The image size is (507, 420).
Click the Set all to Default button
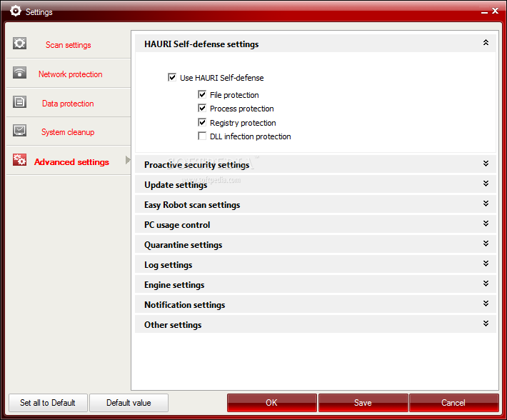click(48, 403)
